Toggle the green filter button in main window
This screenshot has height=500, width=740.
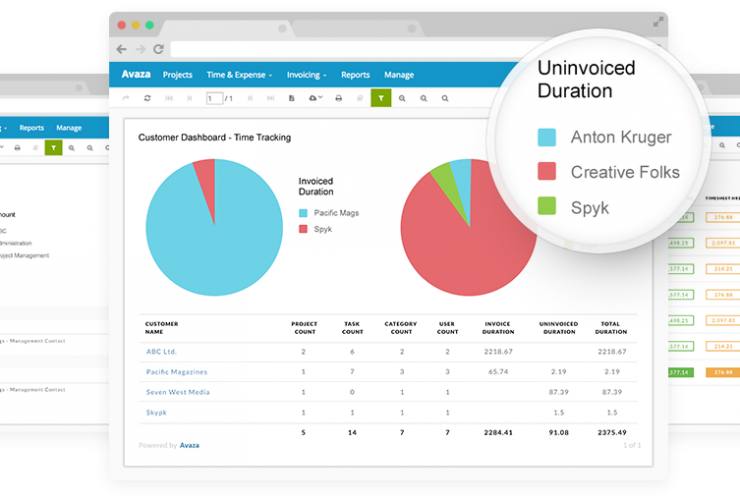(381, 98)
